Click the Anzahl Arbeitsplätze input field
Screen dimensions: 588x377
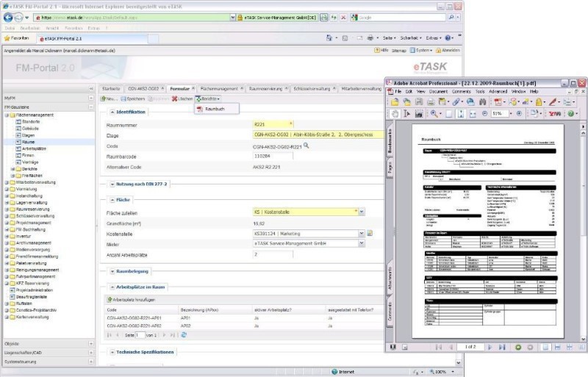(x=273, y=254)
